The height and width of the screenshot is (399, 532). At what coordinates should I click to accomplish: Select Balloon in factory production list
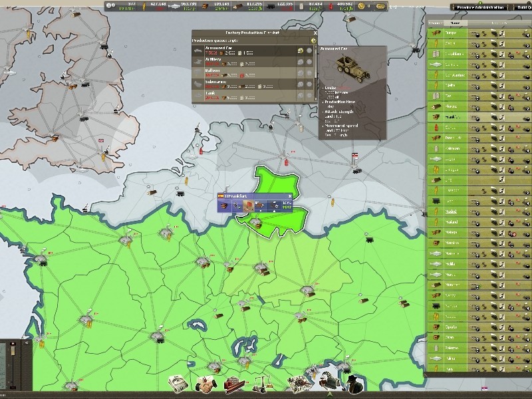pyautogui.click(x=253, y=73)
